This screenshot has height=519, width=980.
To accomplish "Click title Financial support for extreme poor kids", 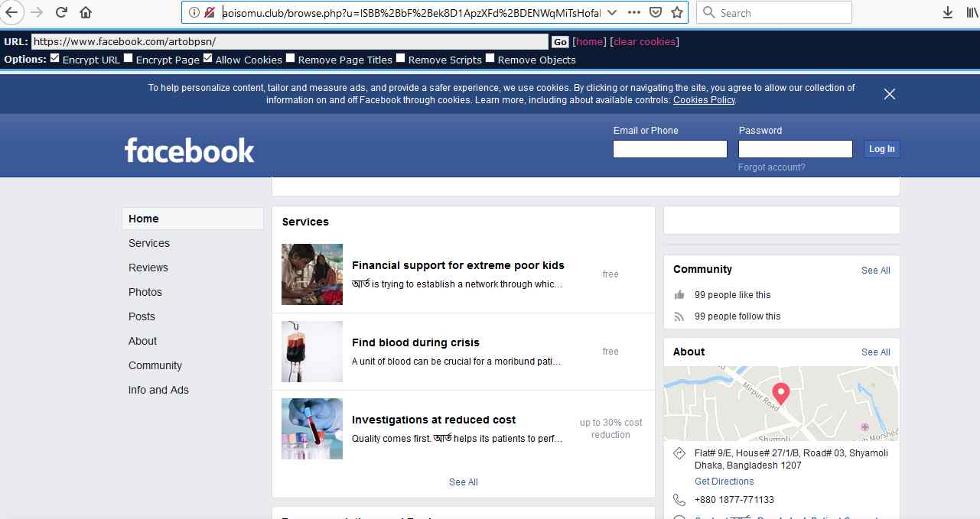I will tap(458, 265).
